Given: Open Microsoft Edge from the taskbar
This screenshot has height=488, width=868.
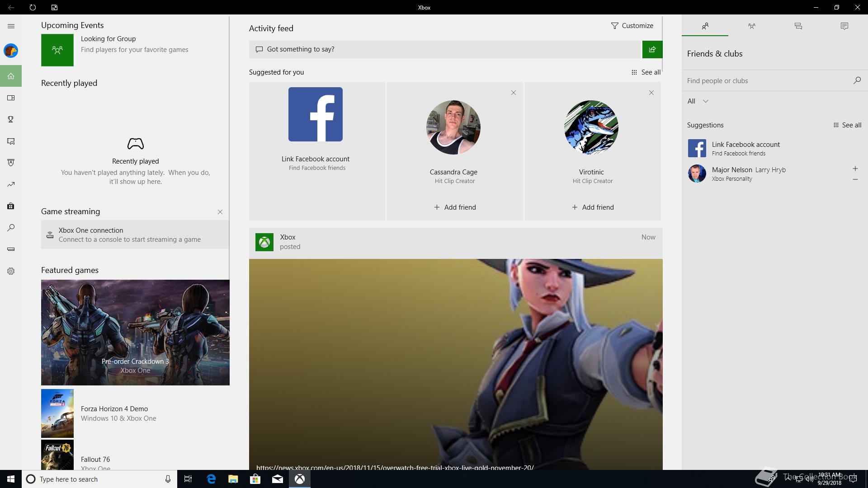Looking at the screenshot, I should (211, 479).
